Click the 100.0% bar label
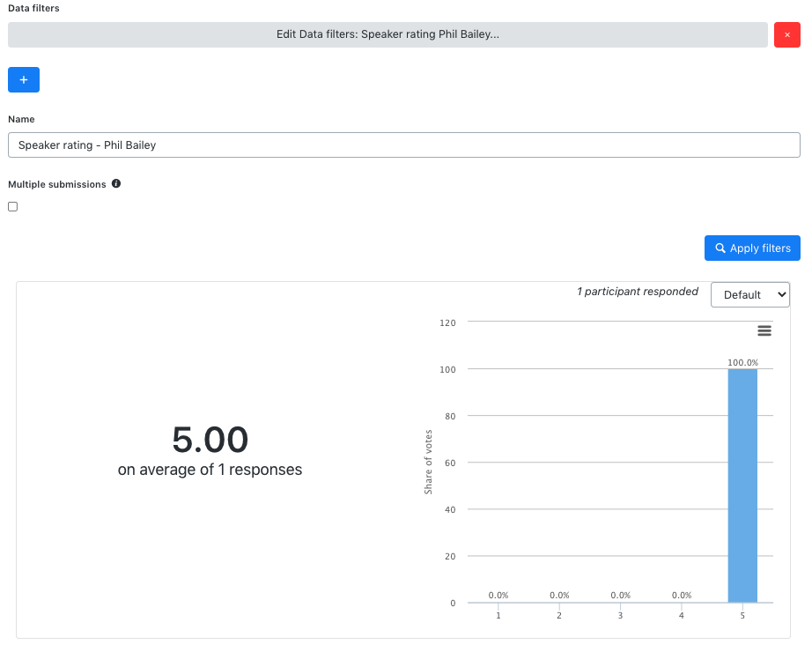The height and width of the screenshot is (667, 812). pyautogui.click(x=742, y=363)
